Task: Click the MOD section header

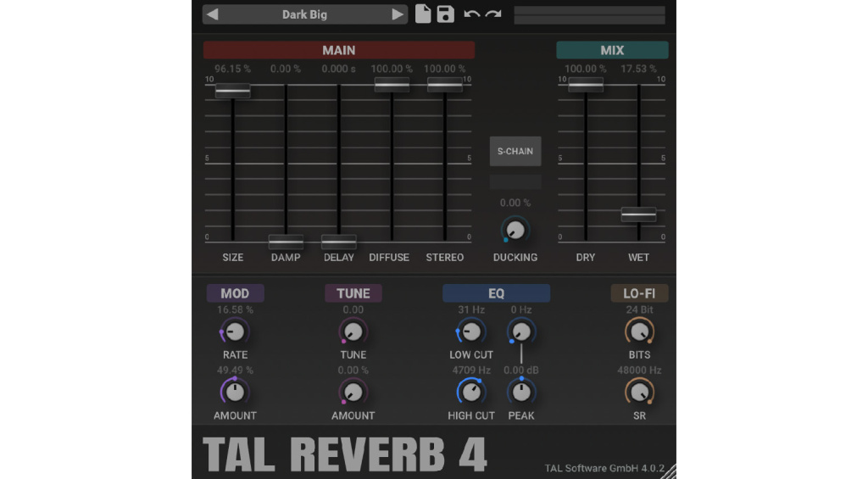Action: pos(235,293)
